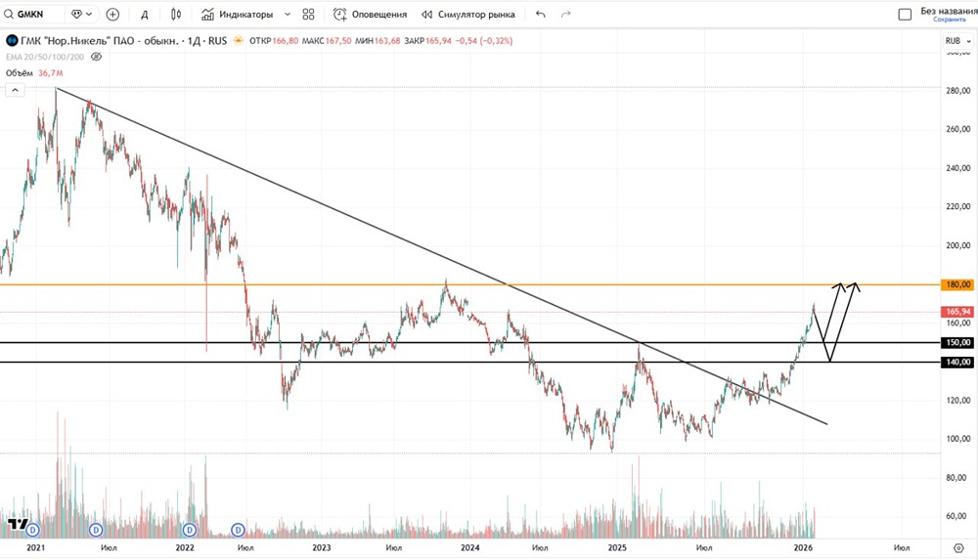The height and width of the screenshot is (560, 978).
Task: Click the sun market status icon
Action: 239,40
